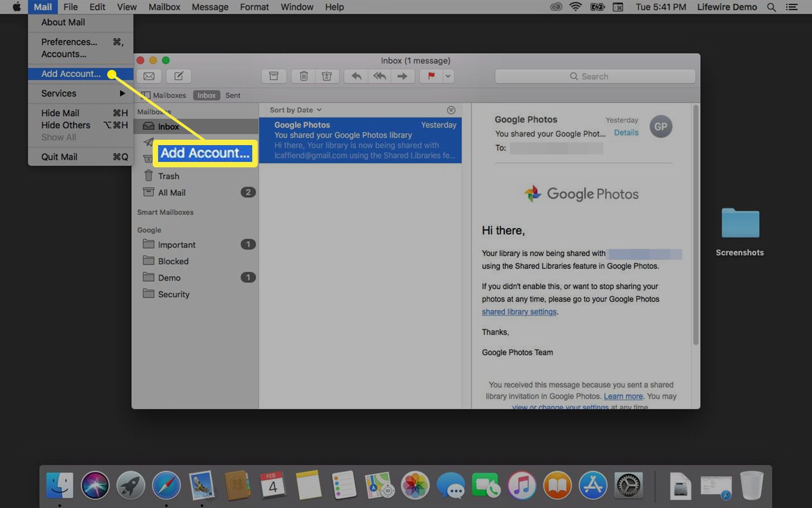Select the Inbox mailbox in sidebar
This screenshot has height=508, width=812.
pos(196,126)
